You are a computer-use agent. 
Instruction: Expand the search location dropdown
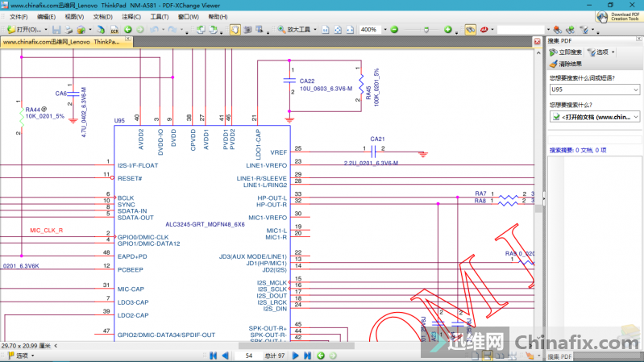(637, 117)
